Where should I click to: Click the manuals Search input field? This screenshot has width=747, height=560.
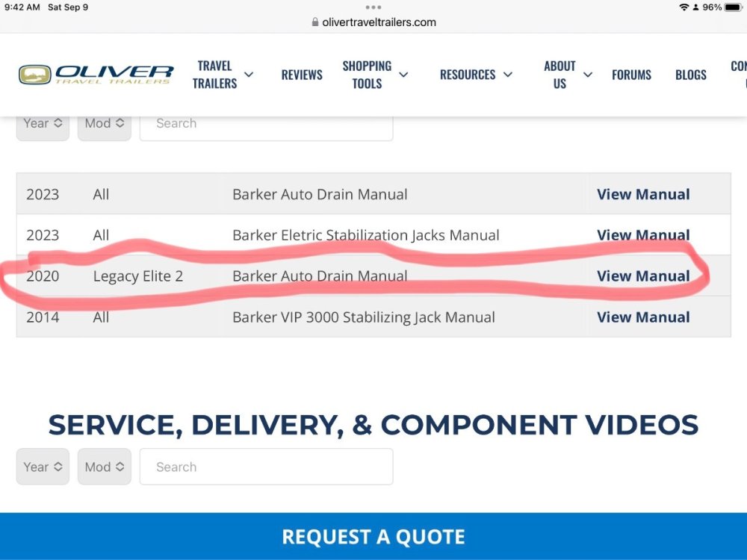266,124
